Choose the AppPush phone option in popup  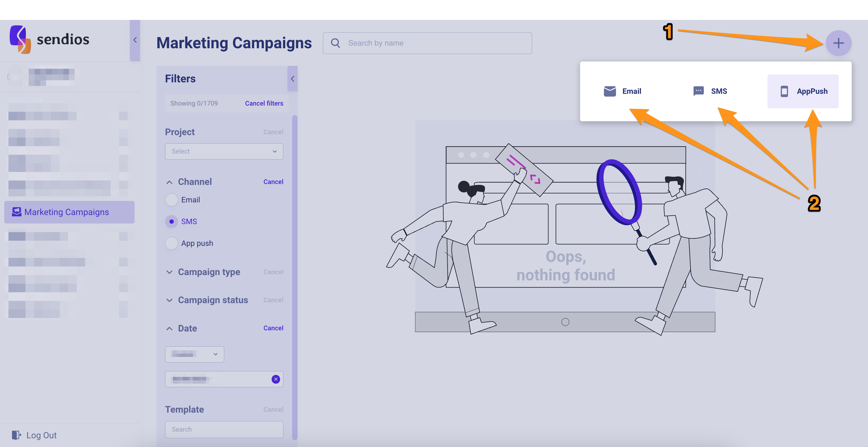click(803, 91)
